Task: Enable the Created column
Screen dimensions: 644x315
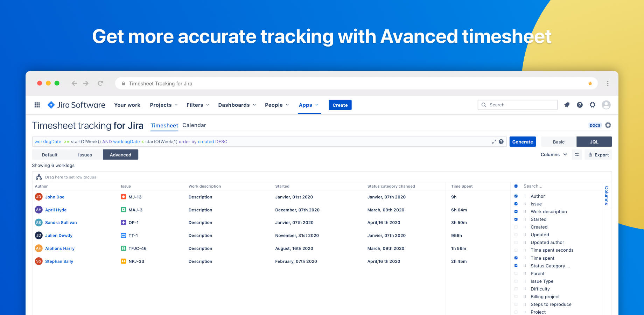Action: [516, 227]
